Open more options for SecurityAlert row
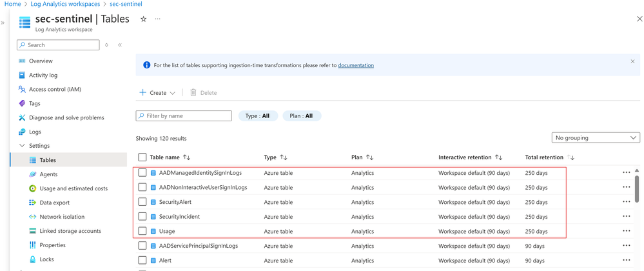644x271 pixels. [627, 202]
